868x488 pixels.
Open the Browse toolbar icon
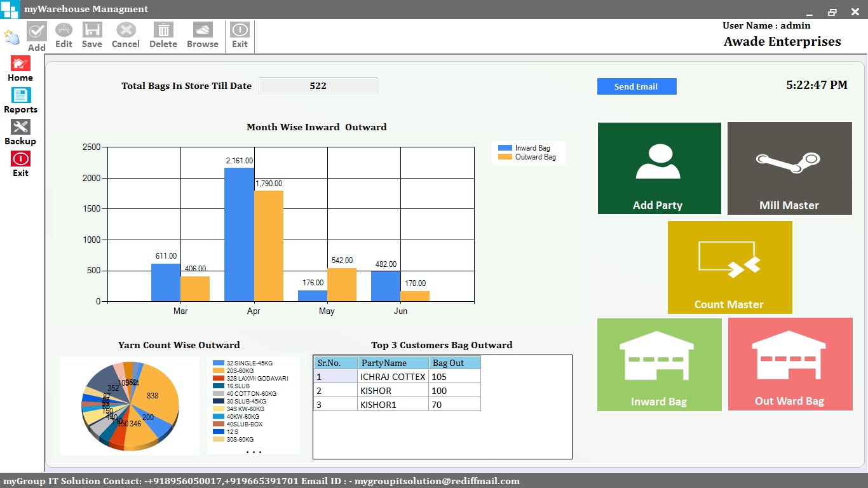(x=203, y=30)
